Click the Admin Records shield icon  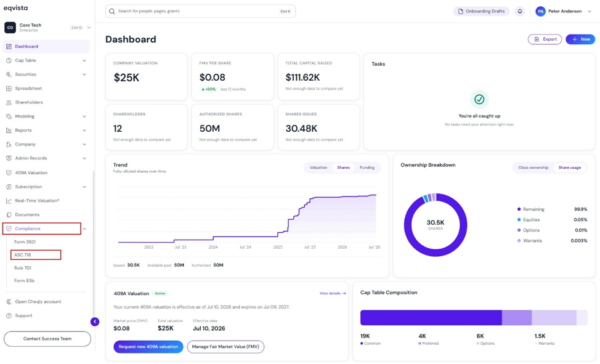(x=9, y=158)
